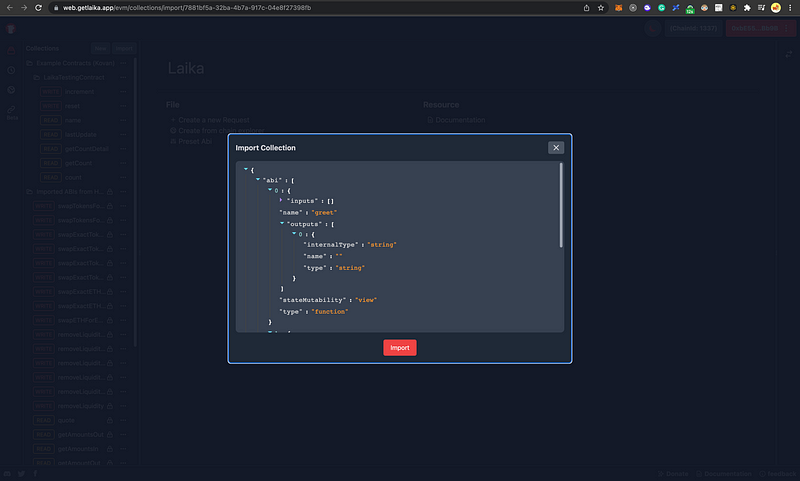Bookmark this page with the star icon
Viewport: 800px width, 481px height.
point(600,8)
